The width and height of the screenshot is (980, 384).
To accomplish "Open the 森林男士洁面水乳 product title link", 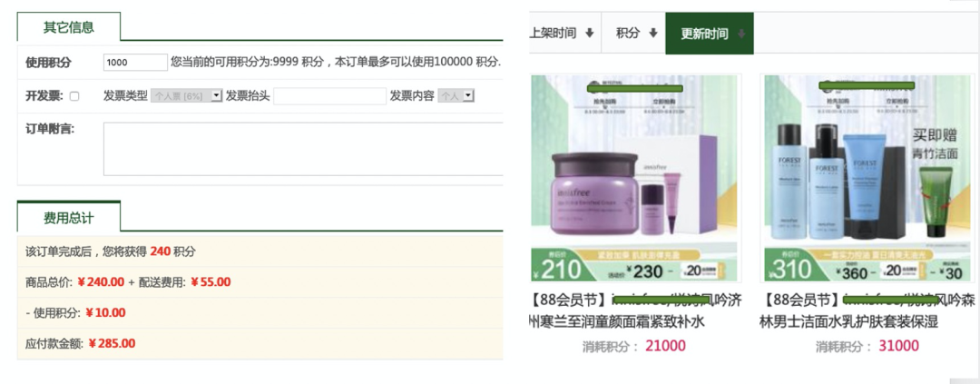I will point(867,310).
